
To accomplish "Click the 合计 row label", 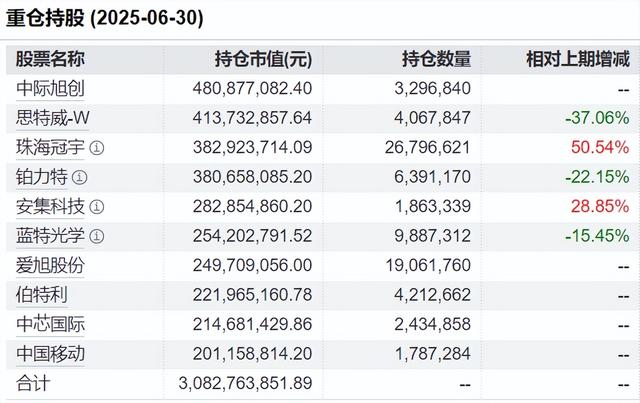I will pos(33,383).
